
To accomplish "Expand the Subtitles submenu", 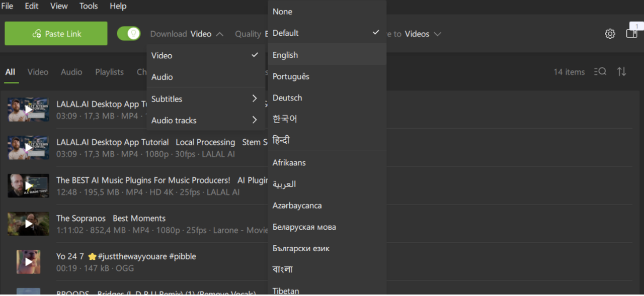I will (x=206, y=99).
